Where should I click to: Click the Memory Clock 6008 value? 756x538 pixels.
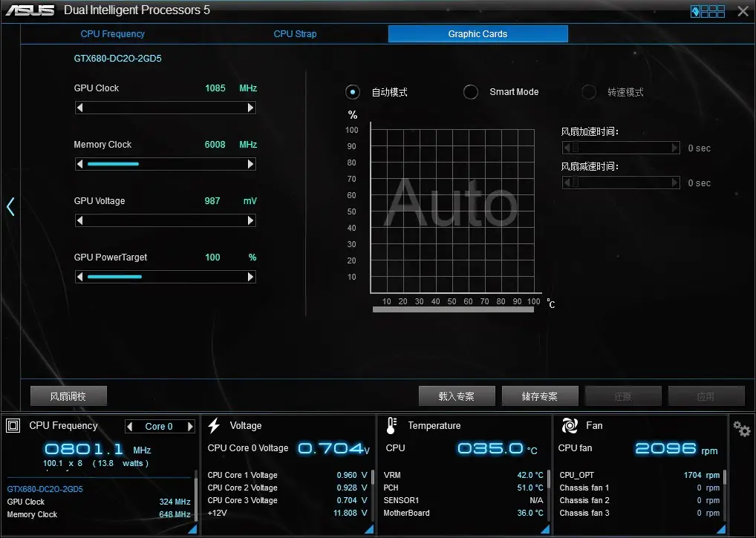coord(215,145)
